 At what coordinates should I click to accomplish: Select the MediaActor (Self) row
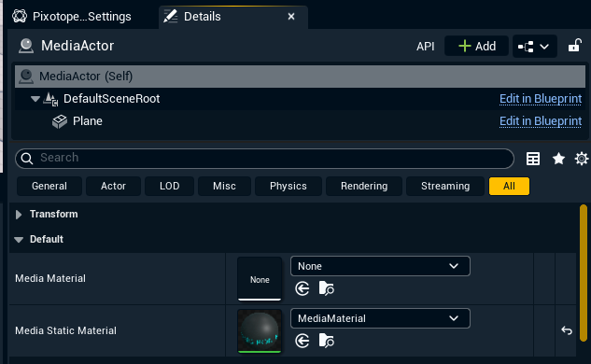pyautogui.click(x=300, y=77)
